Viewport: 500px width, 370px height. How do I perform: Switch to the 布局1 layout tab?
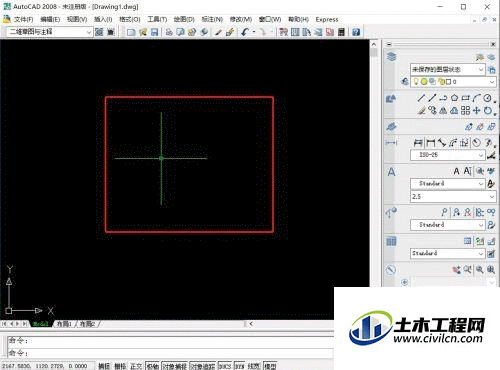64,324
